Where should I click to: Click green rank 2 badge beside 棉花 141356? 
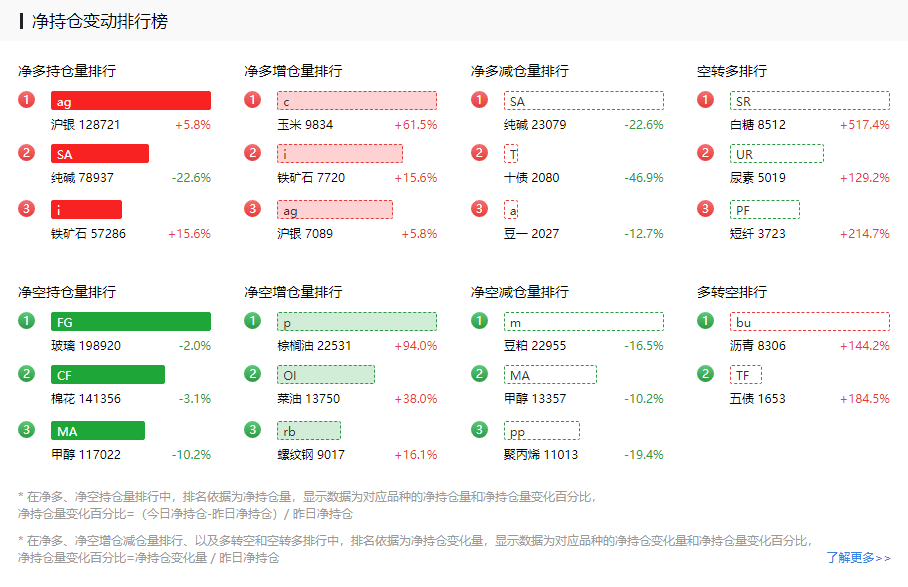click(26, 374)
